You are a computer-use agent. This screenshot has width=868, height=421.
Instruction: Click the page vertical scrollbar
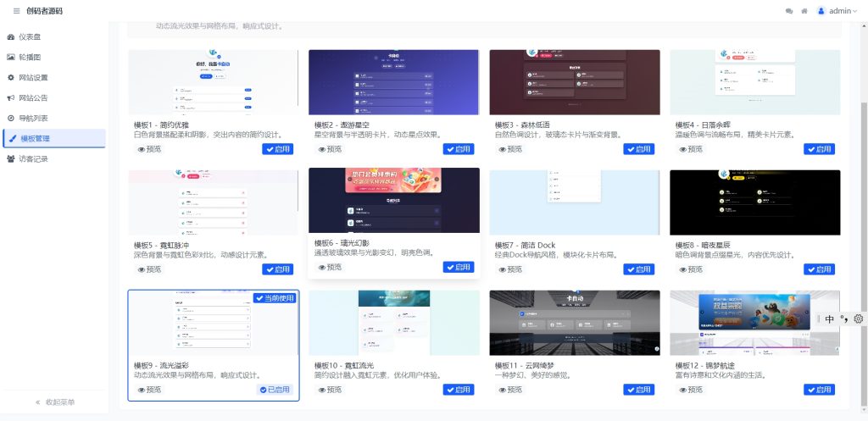(864, 254)
